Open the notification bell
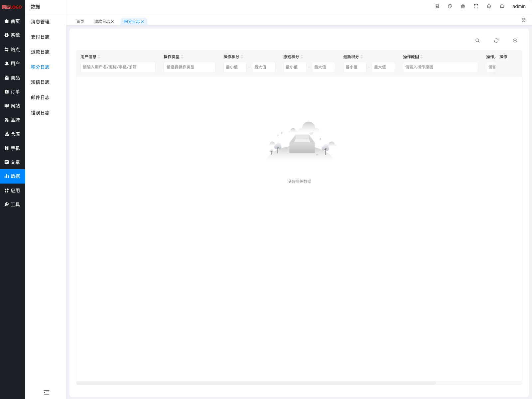The image size is (532, 399). (502, 6)
